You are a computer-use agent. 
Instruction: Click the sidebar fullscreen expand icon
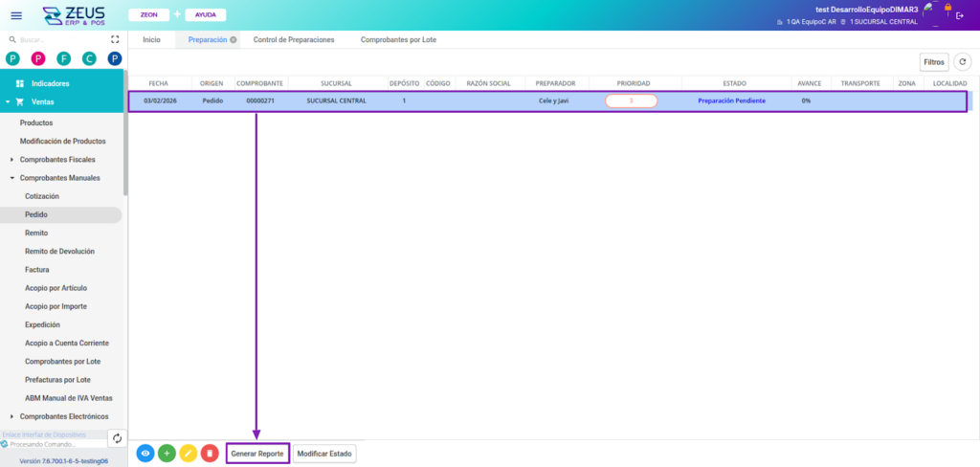point(115,40)
